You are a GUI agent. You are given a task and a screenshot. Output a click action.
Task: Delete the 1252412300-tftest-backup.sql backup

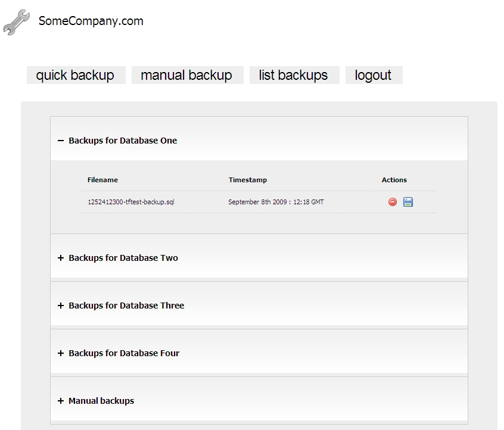click(393, 202)
